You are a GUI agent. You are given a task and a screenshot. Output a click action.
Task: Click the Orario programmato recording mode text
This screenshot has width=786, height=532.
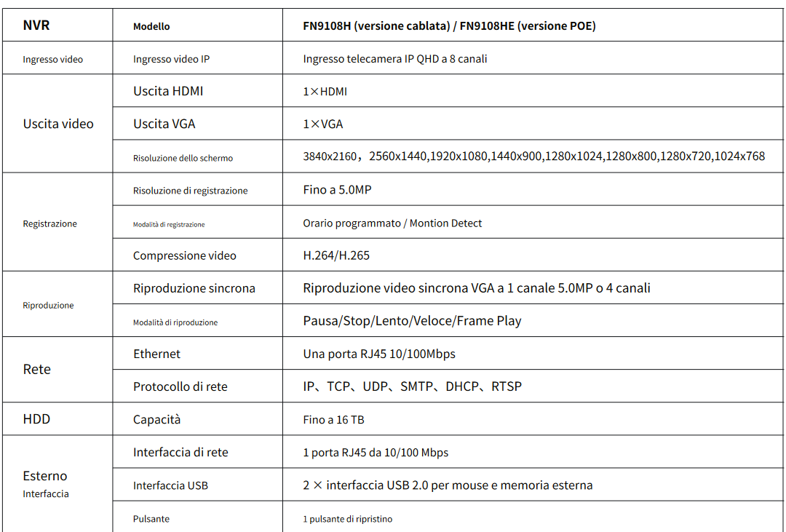(x=392, y=223)
